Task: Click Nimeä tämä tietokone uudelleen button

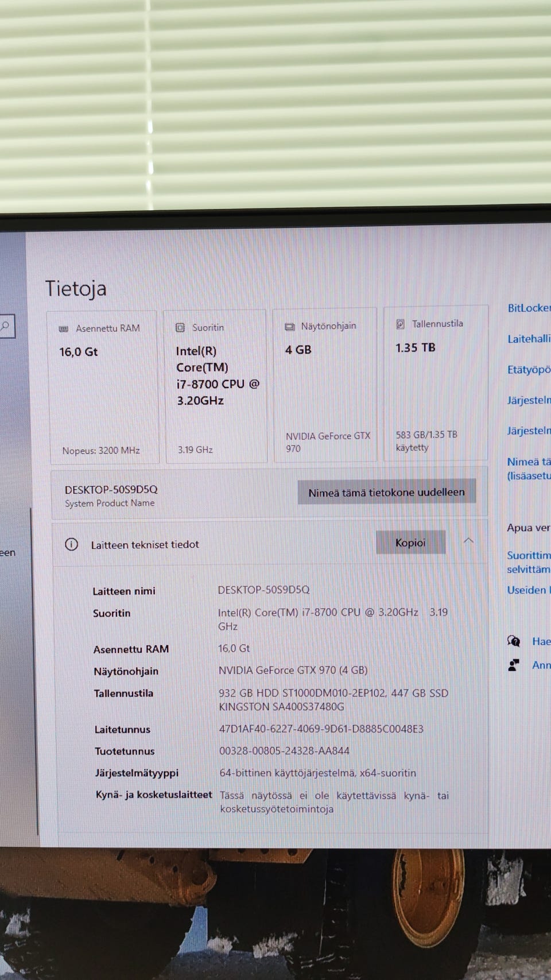Action: tap(386, 492)
